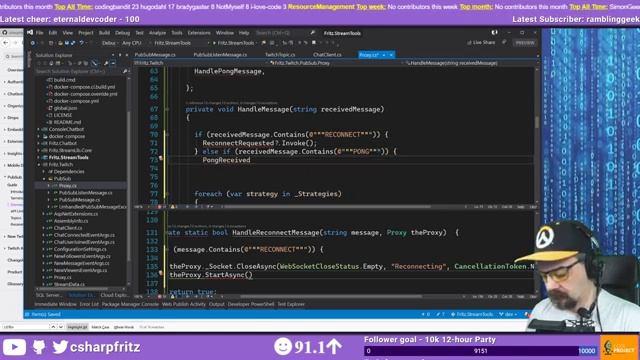Screen dimensions: 640x360
Task: Open the Fritz.Twitch.PubSub.Proxy type dropdown
Action: click(335, 63)
